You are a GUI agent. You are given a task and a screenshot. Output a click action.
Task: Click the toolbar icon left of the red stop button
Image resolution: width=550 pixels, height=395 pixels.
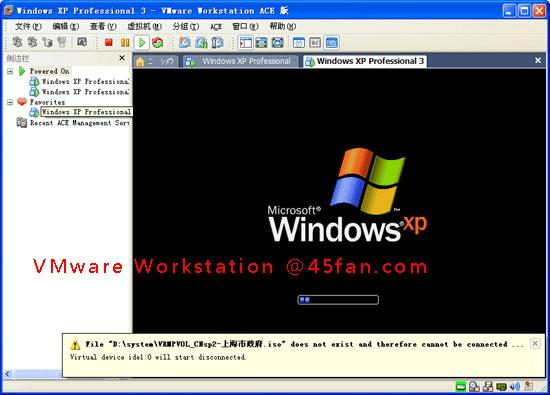point(82,42)
